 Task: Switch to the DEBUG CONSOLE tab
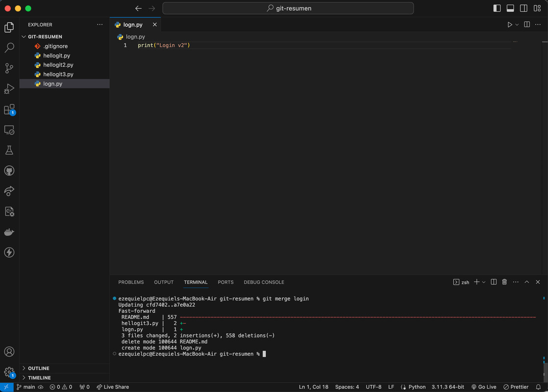[x=264, y=282]
